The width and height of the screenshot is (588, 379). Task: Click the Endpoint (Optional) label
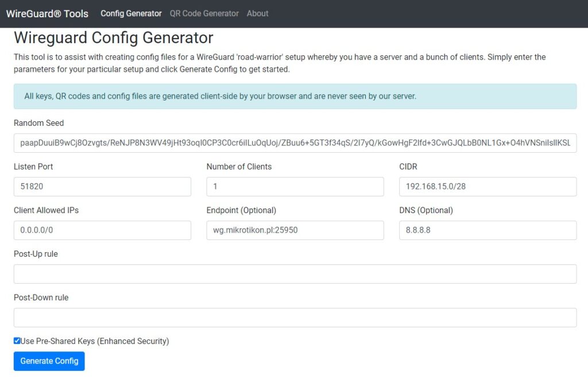click(241, 210)
